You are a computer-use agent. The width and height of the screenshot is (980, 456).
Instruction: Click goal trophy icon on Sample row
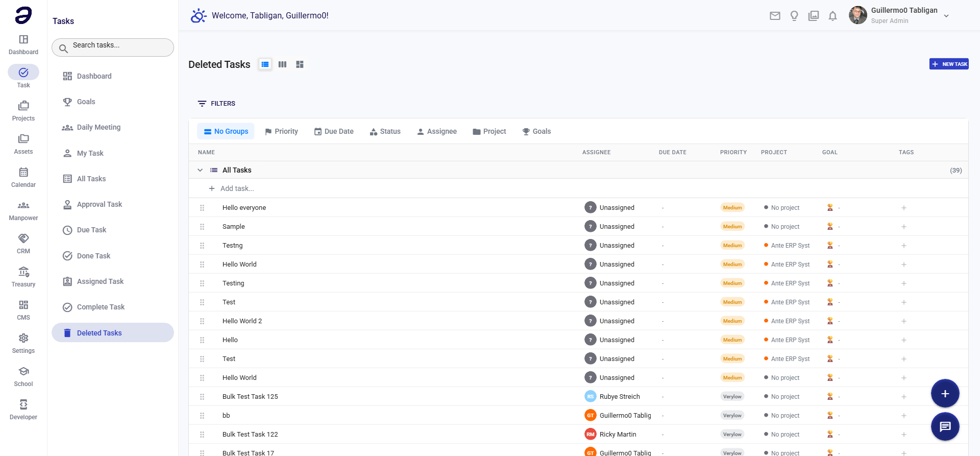830,226
